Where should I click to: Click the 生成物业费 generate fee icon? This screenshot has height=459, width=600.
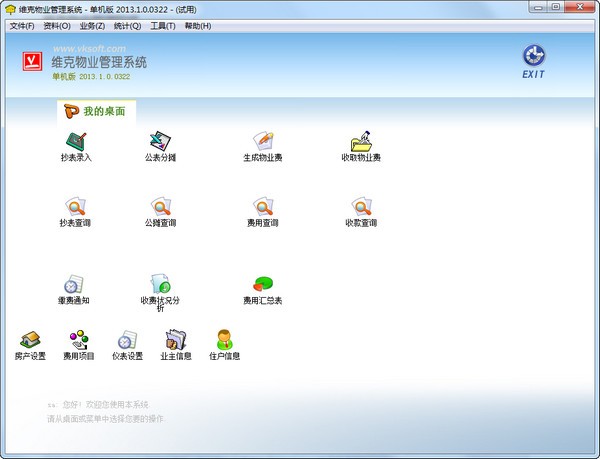(x=263, y=141)
